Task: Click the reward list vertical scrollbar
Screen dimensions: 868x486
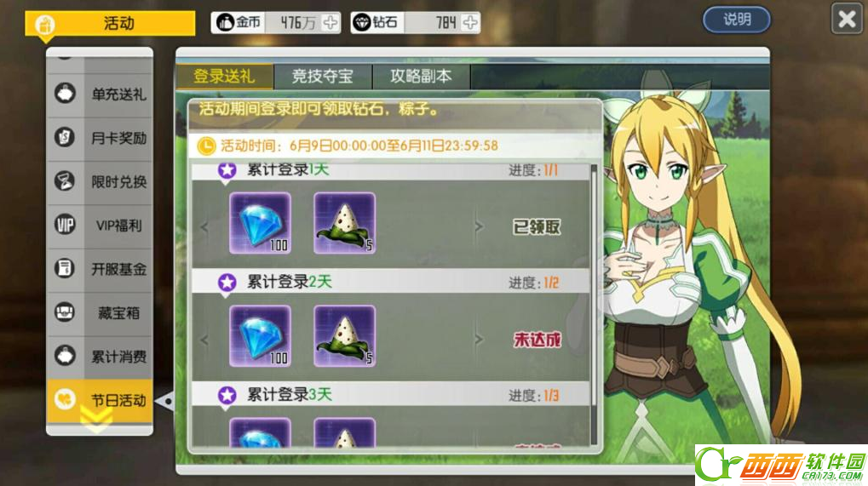Action: pos(594,304)
